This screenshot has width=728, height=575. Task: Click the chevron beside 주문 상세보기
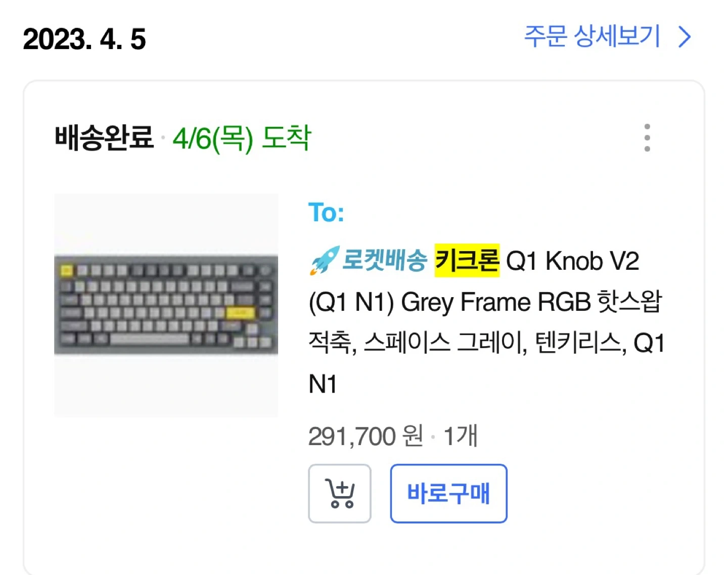685,37
